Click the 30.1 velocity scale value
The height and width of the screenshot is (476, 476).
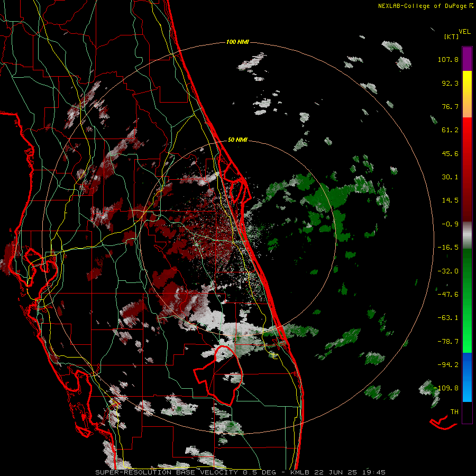(x=450, y=177)
